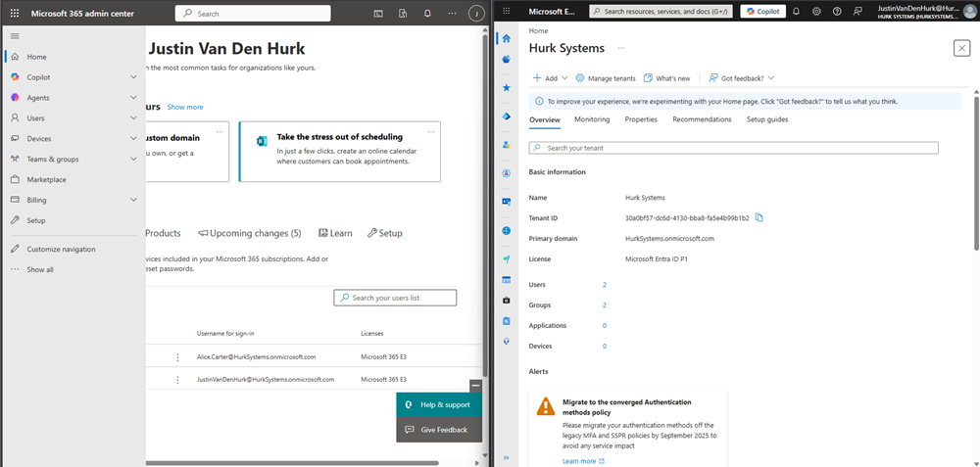Select the Recommendations tab in Entra

[702, 119]
